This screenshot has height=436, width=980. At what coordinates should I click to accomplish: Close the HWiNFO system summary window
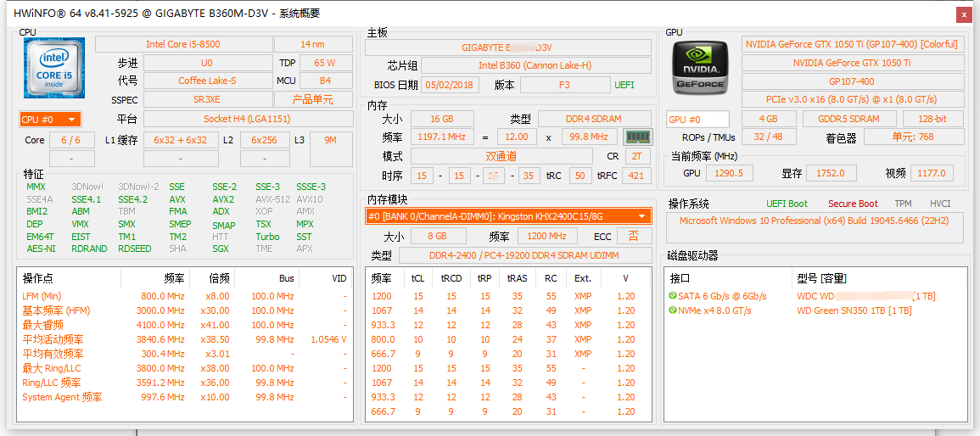pyautogui.click(x=963, y=14)
